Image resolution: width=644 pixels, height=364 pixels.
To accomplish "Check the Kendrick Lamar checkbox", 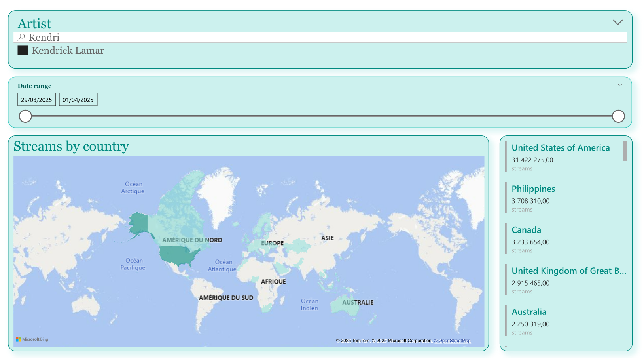I will [x=23, y=51].
